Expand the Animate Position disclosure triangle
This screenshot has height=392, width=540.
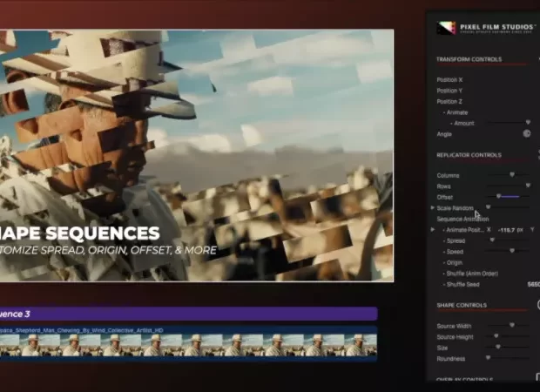(433, 230)
